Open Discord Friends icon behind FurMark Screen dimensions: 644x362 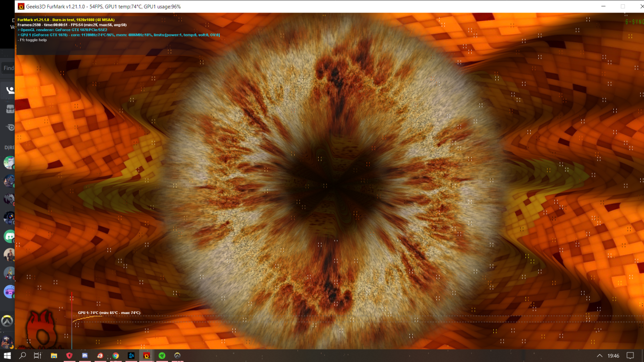pos(9,90)
